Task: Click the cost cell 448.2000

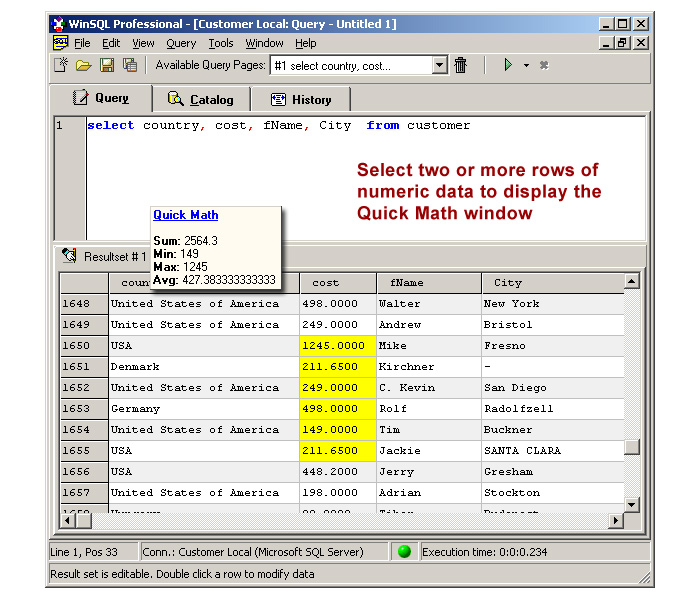Action: coord(338,472)
